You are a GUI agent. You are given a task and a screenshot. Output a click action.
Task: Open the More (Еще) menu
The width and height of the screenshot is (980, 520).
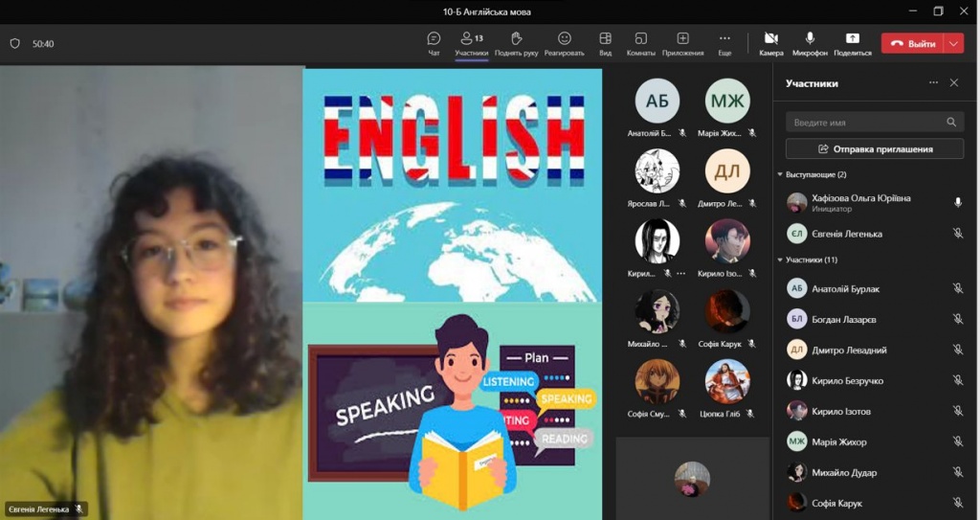(x=724, y=39)
